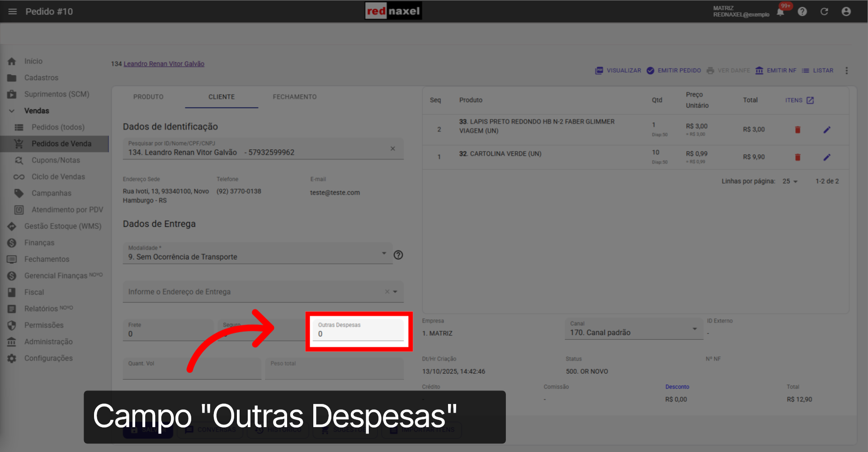868x452 pixels.
Task: Click the EMITIR PEDIDO button
Action: pyautogui.click(x=674, y=71)
